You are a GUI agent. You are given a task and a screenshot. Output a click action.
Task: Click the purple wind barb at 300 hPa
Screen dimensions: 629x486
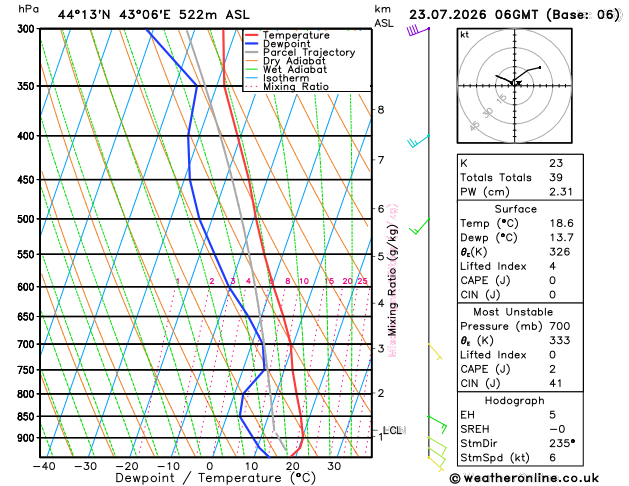pos(418,30)
